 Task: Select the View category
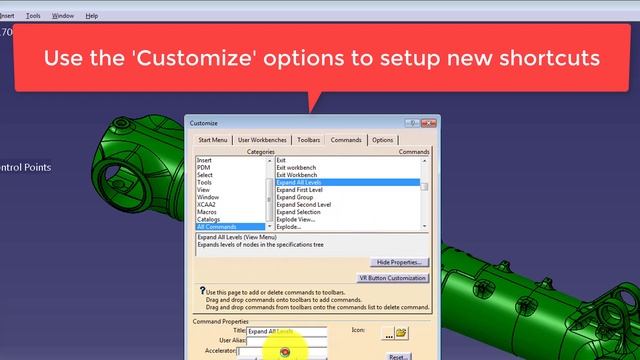pyautogui.click(x=230, y=190)
